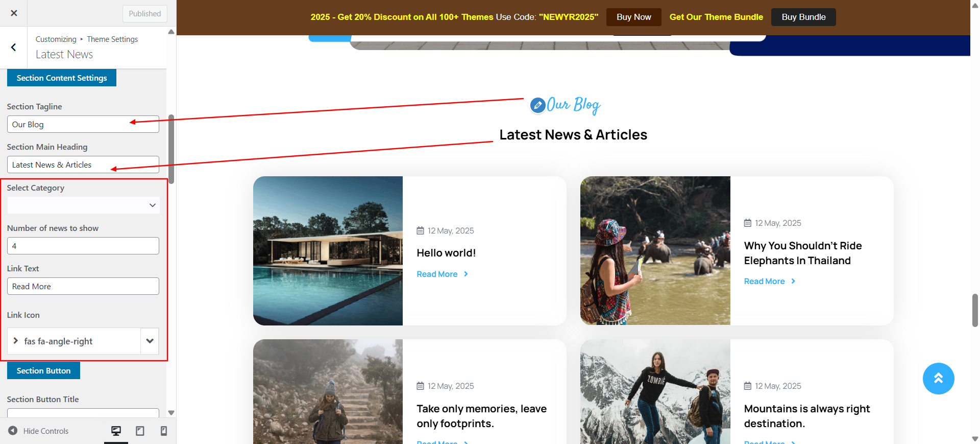Click the Latest News & Articles heading
Screen dimensions: 980x444
click(x=573, y=134)
